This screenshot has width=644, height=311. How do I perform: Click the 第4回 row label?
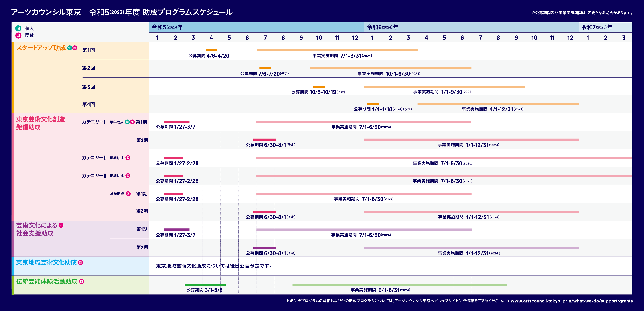point(89,104)
